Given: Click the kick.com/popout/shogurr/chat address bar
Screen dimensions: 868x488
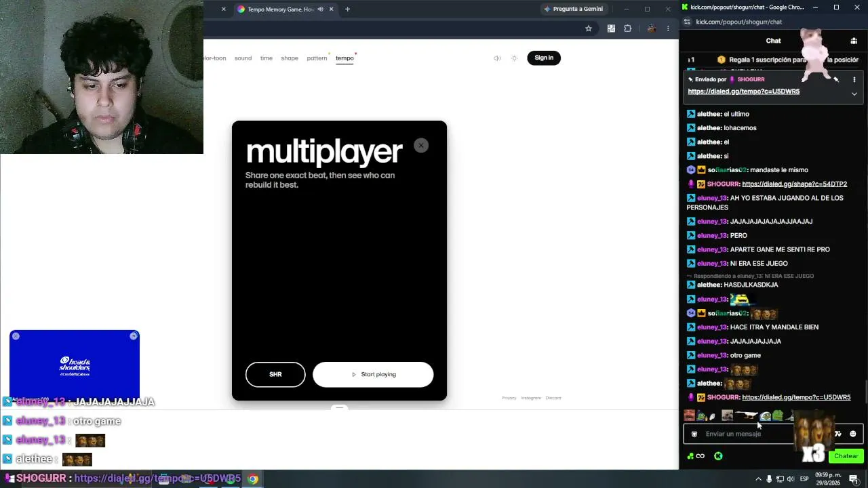Looking at the screenshot, I should 738,22.
